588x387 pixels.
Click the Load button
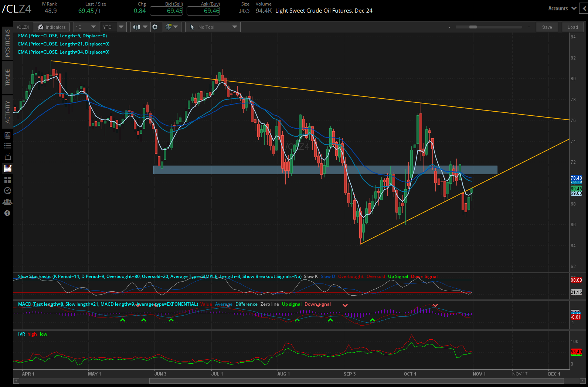tap(572, 27)
